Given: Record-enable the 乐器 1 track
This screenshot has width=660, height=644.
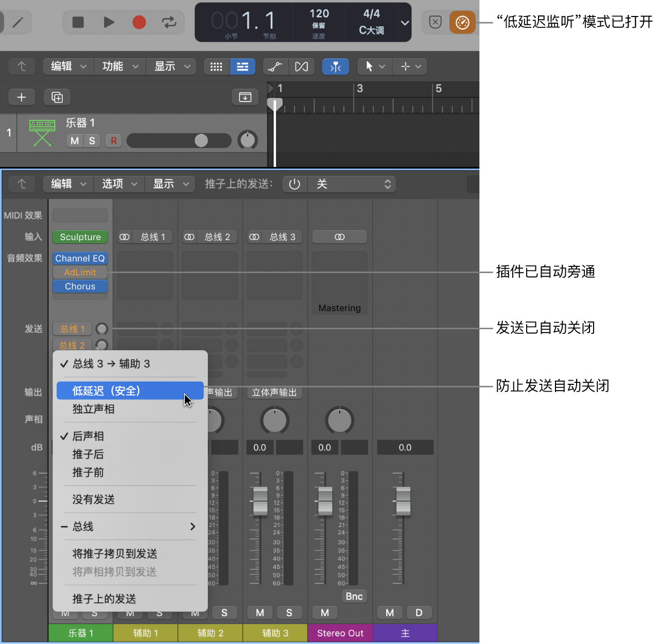Looking at the screenshot, I should 113,140.
